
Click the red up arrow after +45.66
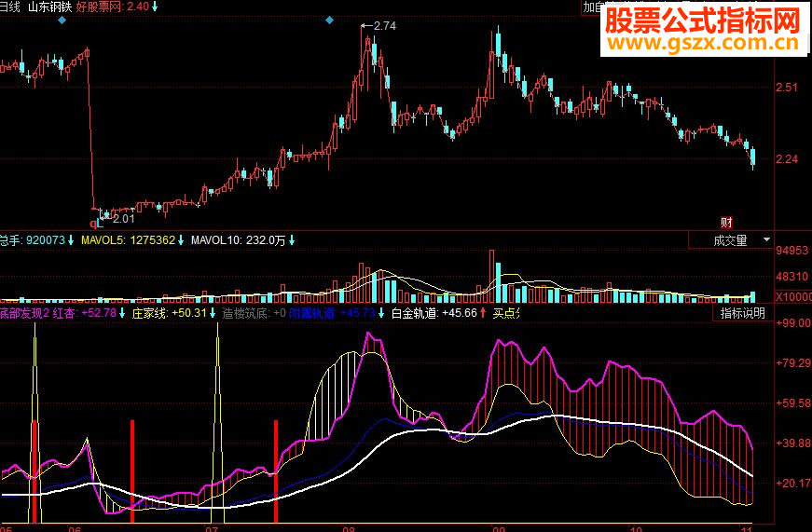(x=483, y=312)
